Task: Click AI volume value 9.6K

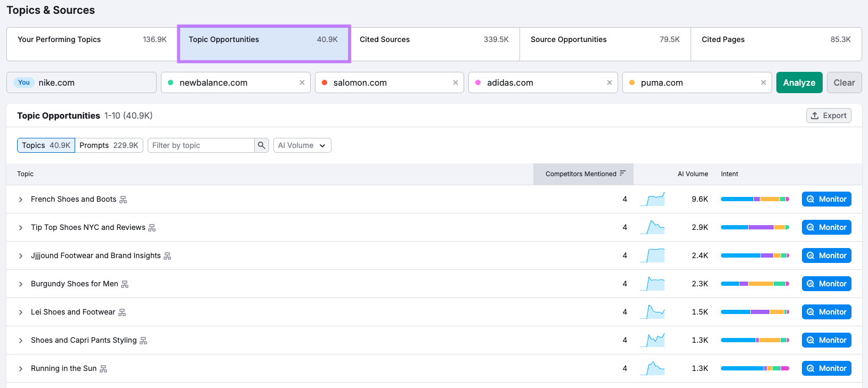Action: point(700,199)
